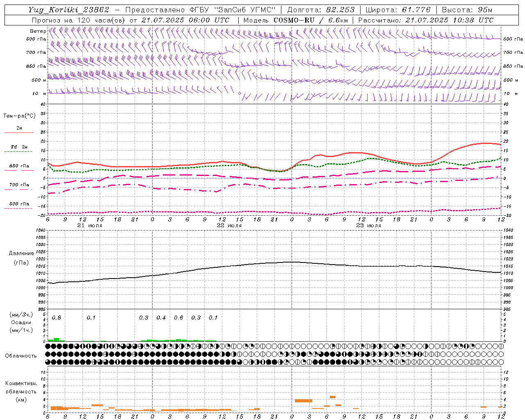Click the "22 июля" date label
This screenshot has width=525, height=420.
tap(229, 226)
